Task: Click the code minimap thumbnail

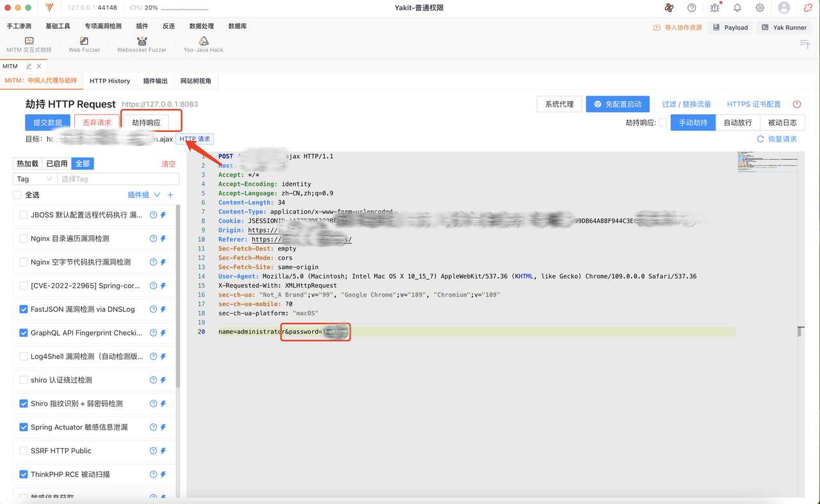Action: coord(767,162)
